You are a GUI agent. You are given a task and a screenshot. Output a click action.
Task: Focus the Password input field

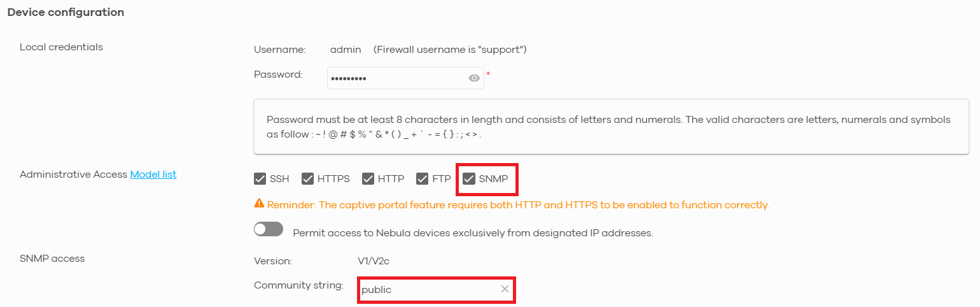pyautogui.click(x=405, y=78)
